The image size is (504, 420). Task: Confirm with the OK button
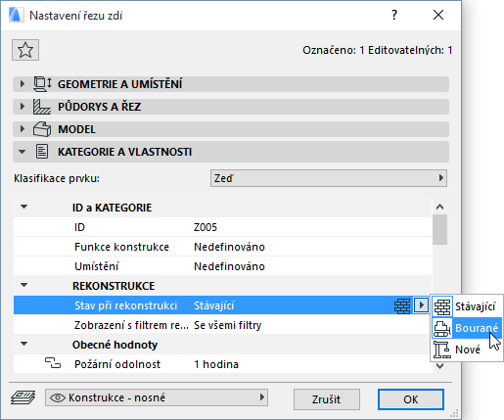click(x=411, y=399)
